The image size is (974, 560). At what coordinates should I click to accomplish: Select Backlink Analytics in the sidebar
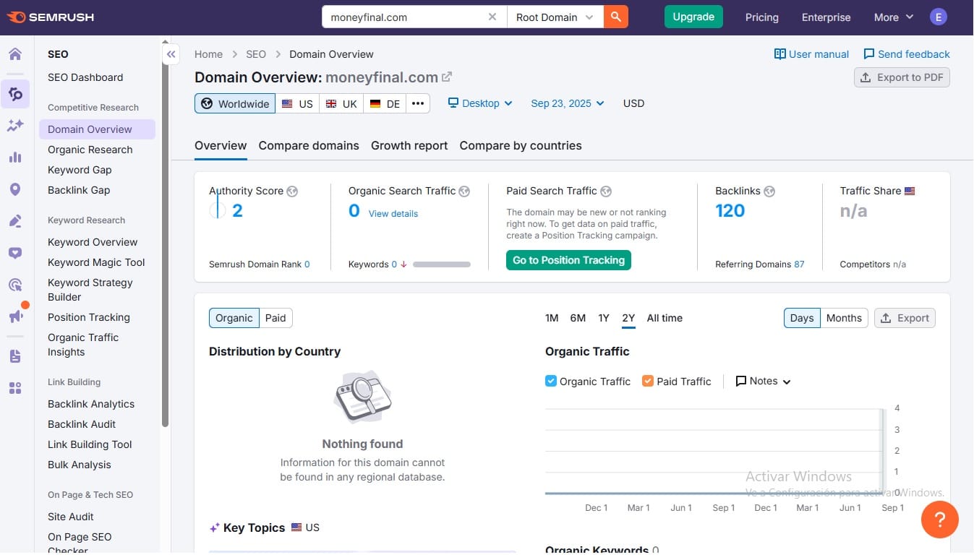pyautogui.click(x=91, y=404)
